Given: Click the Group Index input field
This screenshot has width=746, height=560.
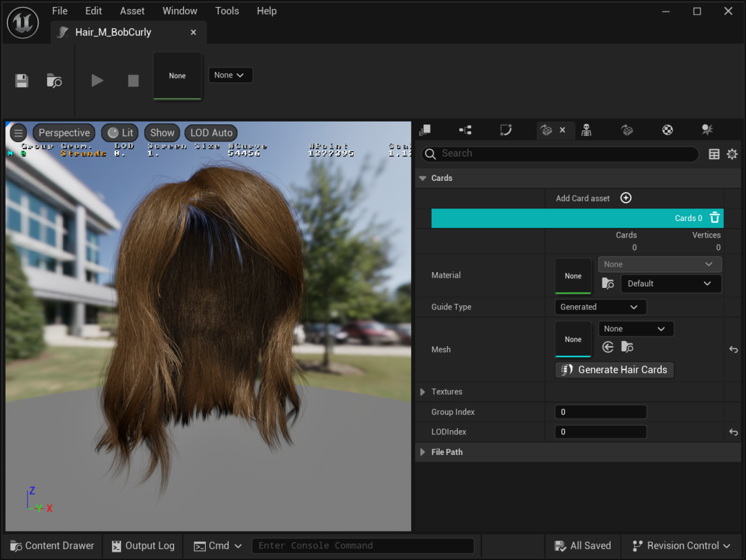Looking at the screenshot, I should (x=600, y=412).
